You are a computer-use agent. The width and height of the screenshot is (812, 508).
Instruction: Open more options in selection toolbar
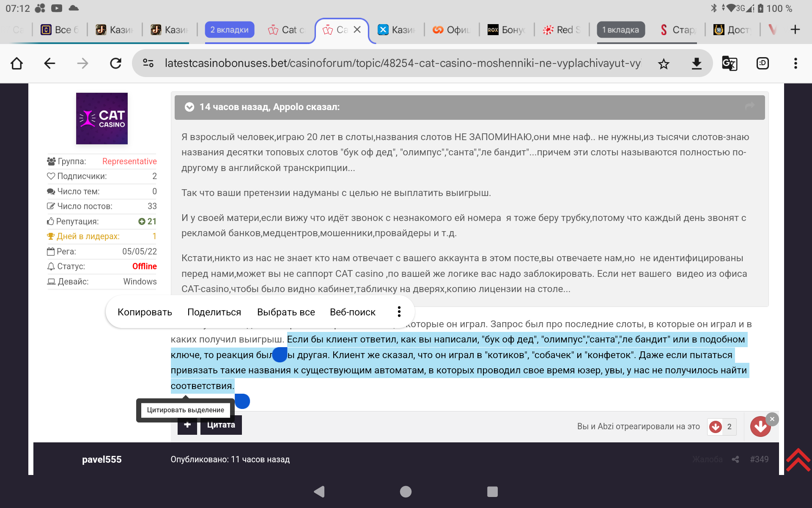pyautogui.click(x=399, y=312)
